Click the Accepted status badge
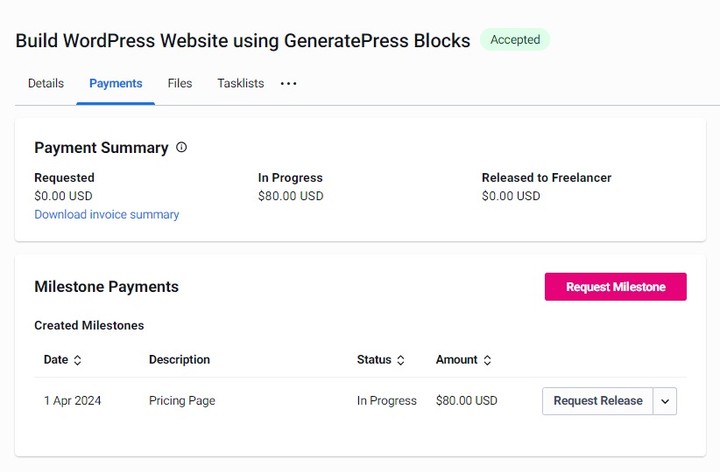This screenshot has height=472, width=720. pyautogui.click(x=515, y=40)
